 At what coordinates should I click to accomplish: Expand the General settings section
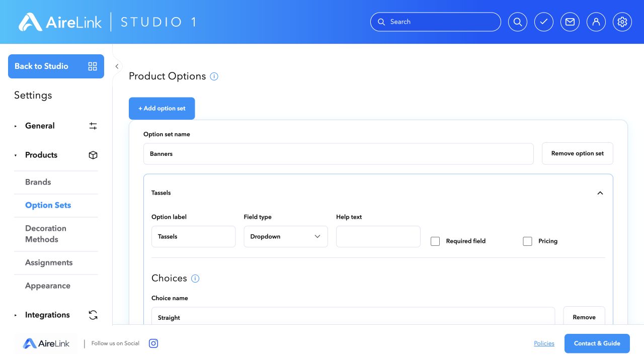[16, 126]
